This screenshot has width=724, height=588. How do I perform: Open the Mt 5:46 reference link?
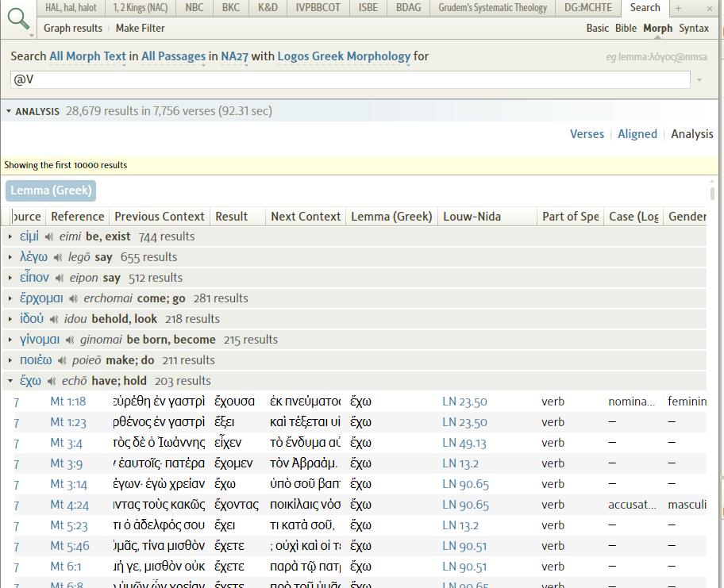click(69, 546)
